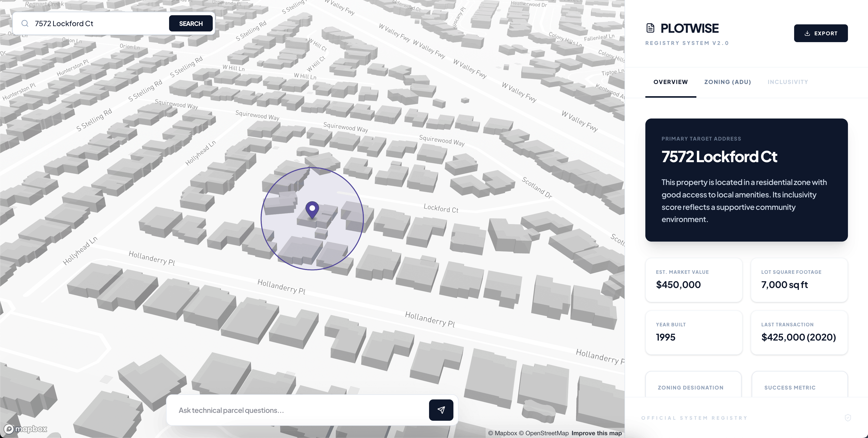Click the paper-plane send icon button
This screenshot has height=438, width=868.
click(441, 410)
